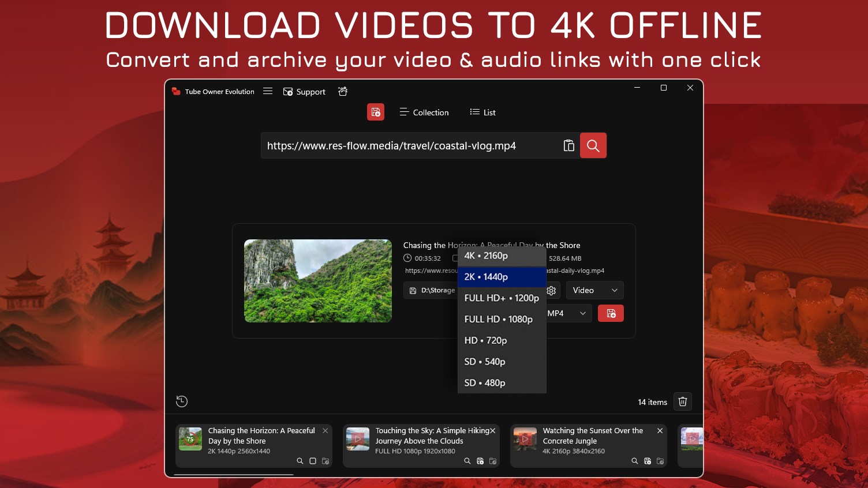Click the 00:35:32 duration text
Image resolution: width=868 pixels, height=488 pixels.
pyautogui.click(x=428, y=258)
